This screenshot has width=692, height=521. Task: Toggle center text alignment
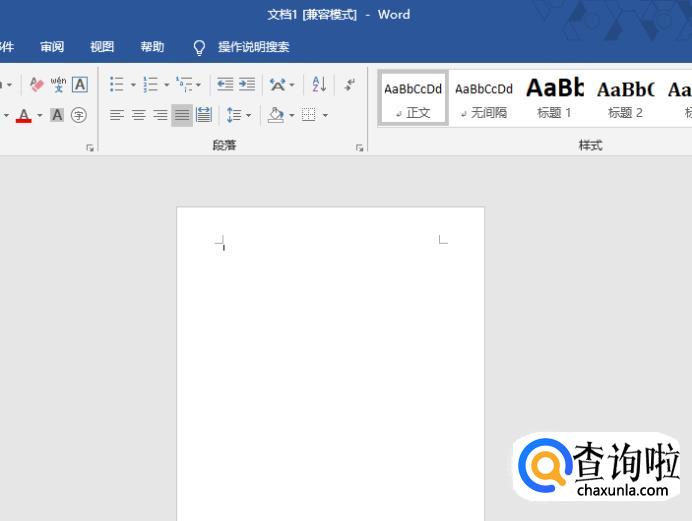tap(138, 115)
